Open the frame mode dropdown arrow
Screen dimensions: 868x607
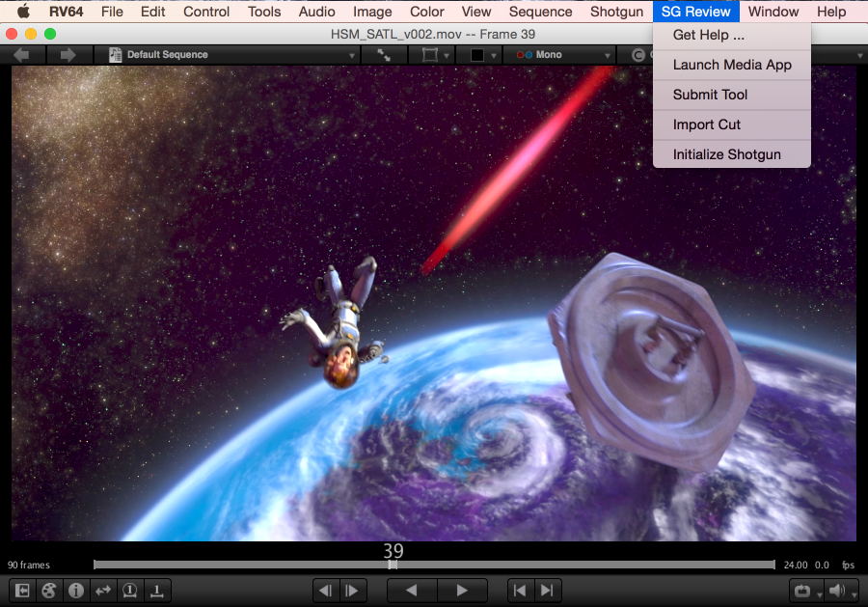click(x=447, y=56)
